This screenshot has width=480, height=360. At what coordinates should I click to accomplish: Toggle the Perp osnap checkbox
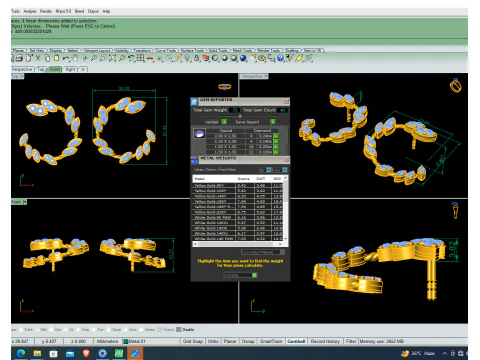point(79,330)
